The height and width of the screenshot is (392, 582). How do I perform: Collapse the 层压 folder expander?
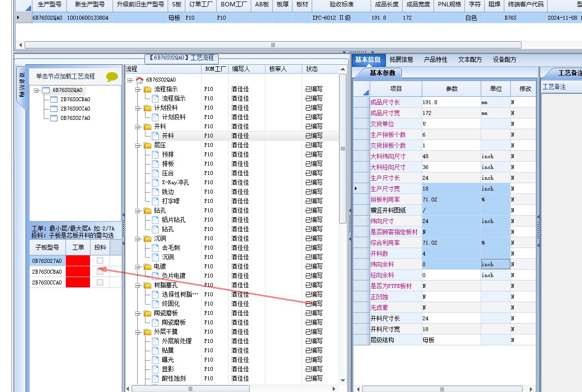pyautogui.click(x=138, y=145)
